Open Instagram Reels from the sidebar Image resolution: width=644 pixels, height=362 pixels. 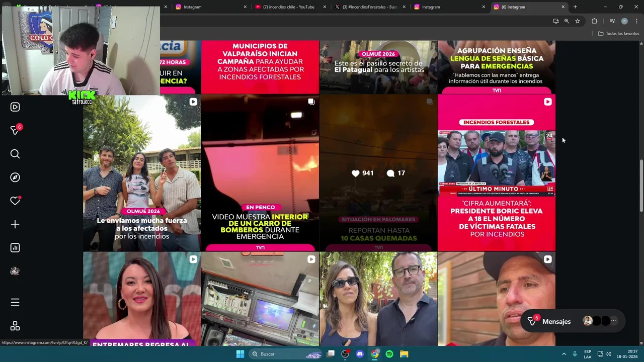[15, 107]
